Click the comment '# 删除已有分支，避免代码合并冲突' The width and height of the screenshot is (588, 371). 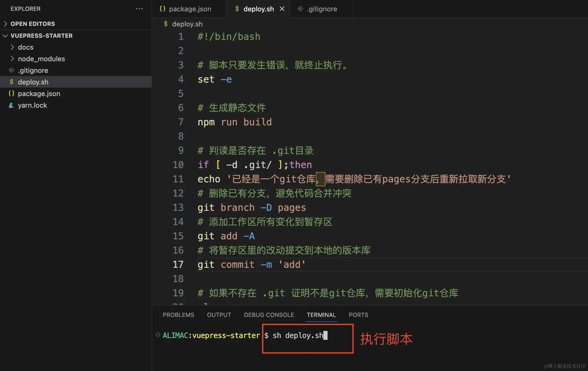tap(274, 193)
